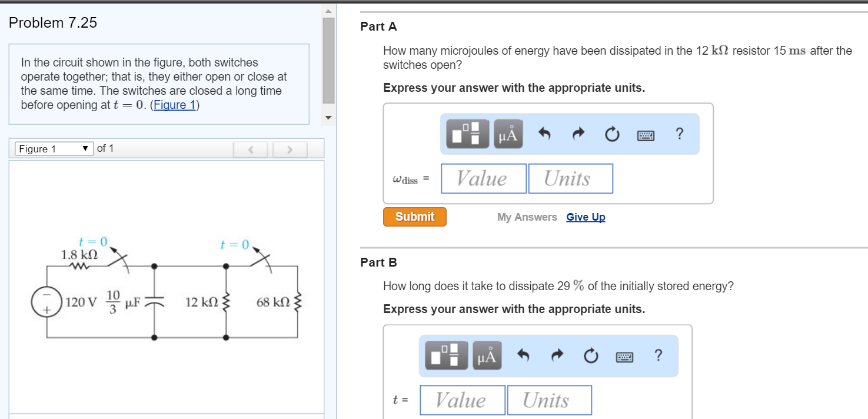This screenshot has height=419, width=868.
Task: Click the problem description scrollbar down arrow
Action: coord(329,118)
